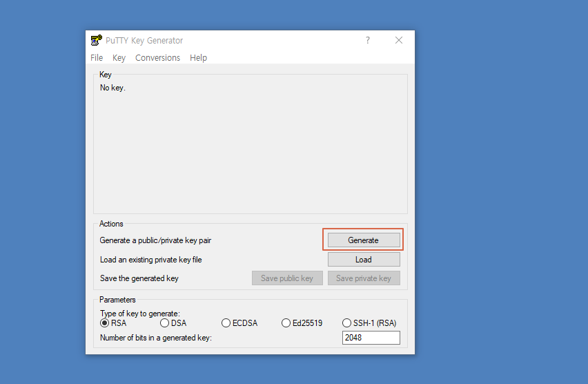Click 'Generate a public/private key pair' label

pos(155,240)
